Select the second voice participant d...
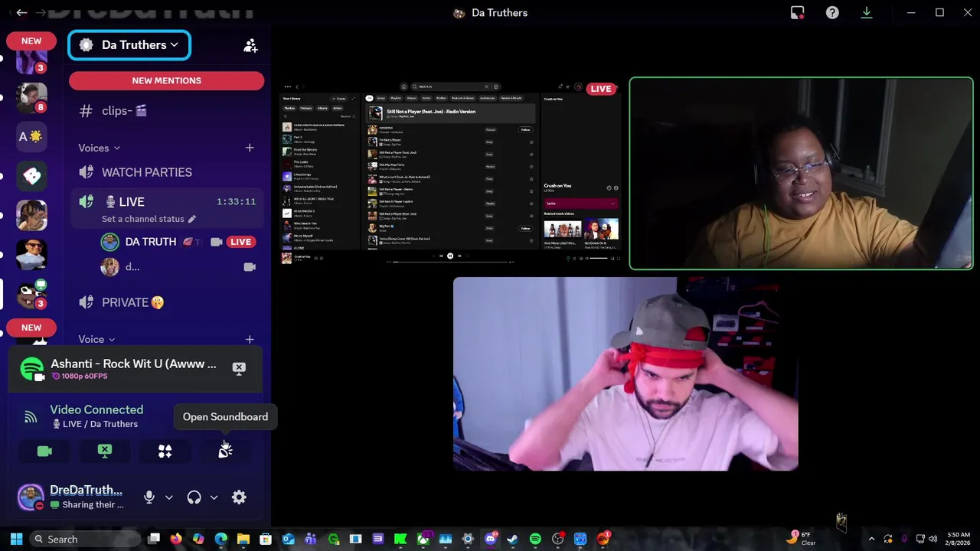The image size is (980, 551). click(167, 267)
